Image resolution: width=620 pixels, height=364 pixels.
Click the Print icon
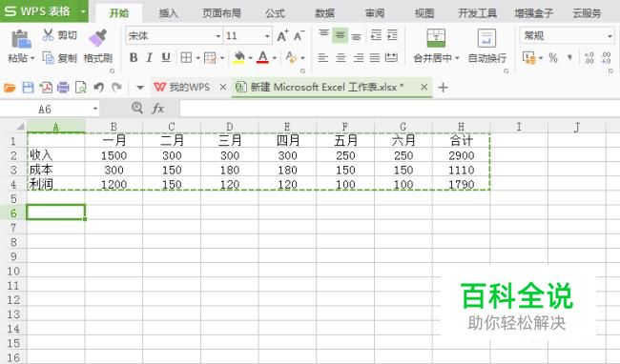(63, 88)
